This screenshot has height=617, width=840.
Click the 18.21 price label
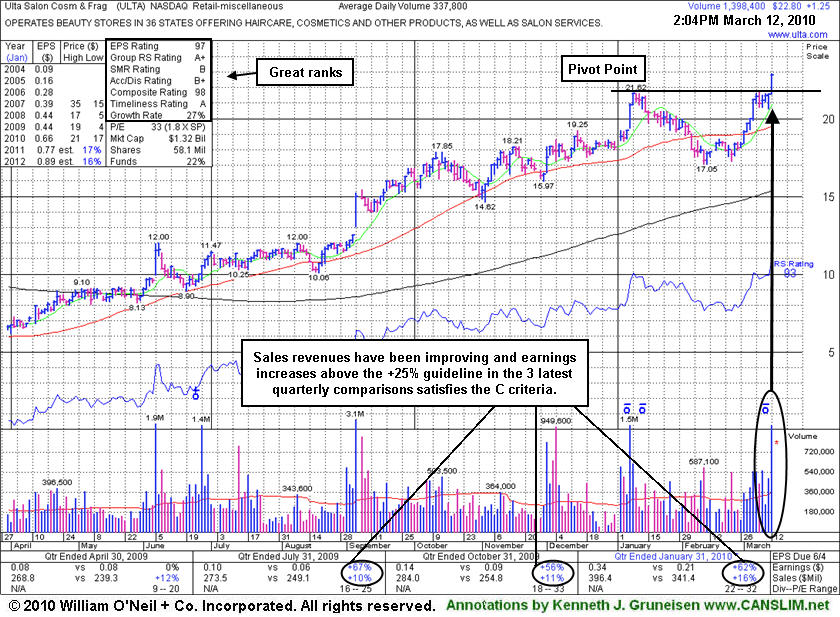point(512,141)
